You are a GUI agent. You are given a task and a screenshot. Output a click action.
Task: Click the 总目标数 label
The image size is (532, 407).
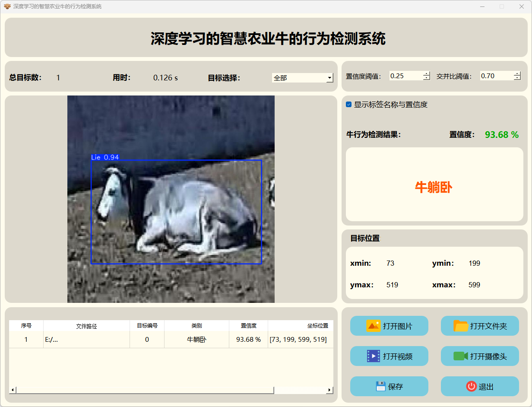25,78
